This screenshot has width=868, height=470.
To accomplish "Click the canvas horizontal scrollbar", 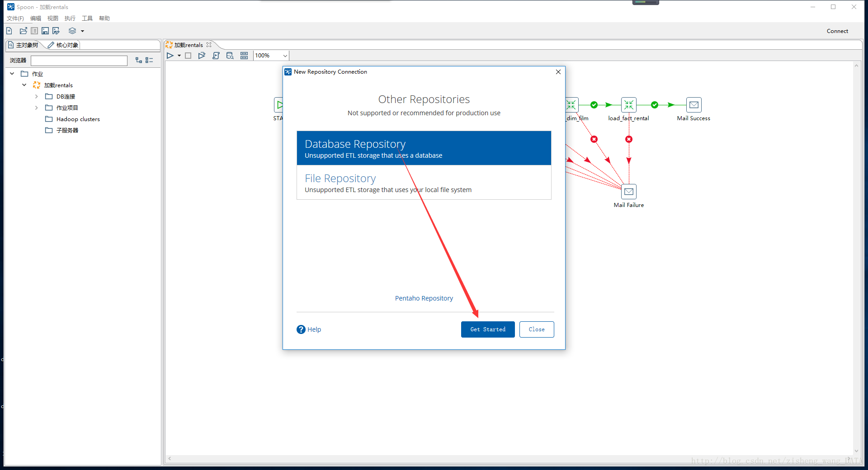I will pyautogui.click(x=509, y=458).
